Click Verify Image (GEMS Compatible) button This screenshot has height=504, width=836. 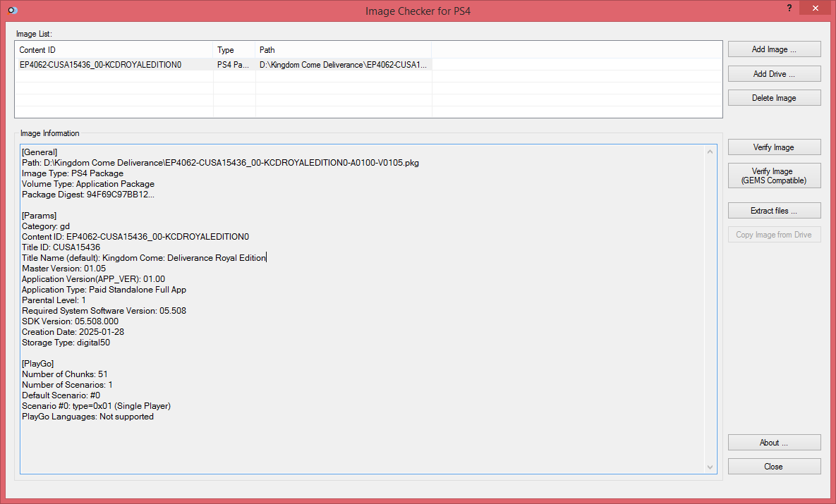[774, 176]
